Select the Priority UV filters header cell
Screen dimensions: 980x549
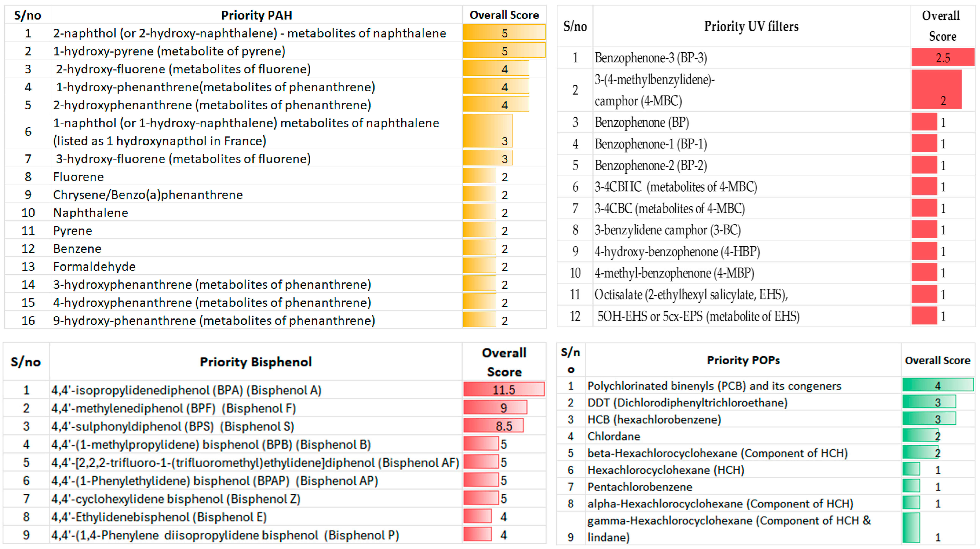click(x=751, y=26)
